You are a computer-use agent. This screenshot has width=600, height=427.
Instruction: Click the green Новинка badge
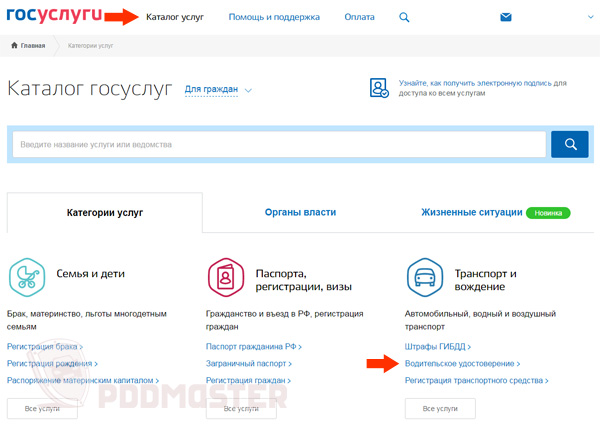coord(548,213)
